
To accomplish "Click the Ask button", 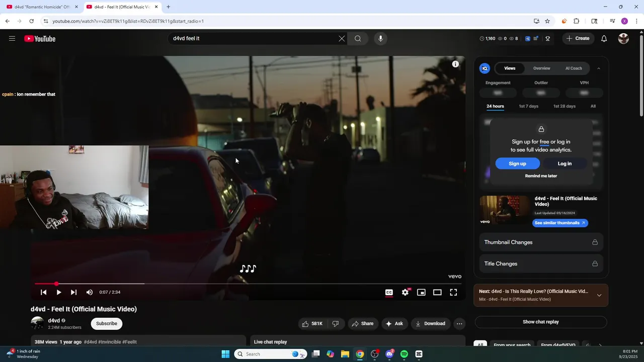I will (x=394, y=324).
